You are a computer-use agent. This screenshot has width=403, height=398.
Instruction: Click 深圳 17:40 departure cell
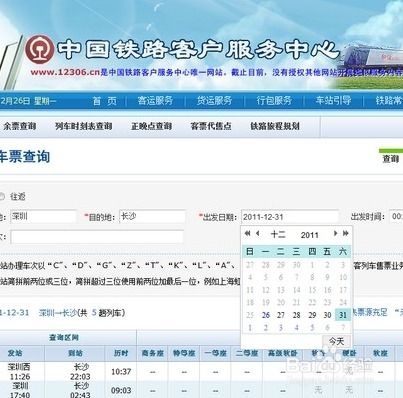[20, 390]
